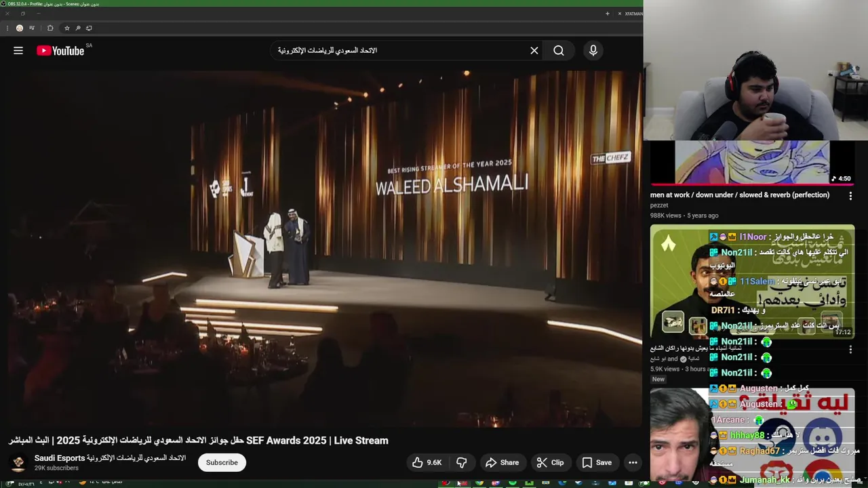The image size is (868, 488).
Task: Dislike the SEF Awards video
Action: [x=462, y=462]
